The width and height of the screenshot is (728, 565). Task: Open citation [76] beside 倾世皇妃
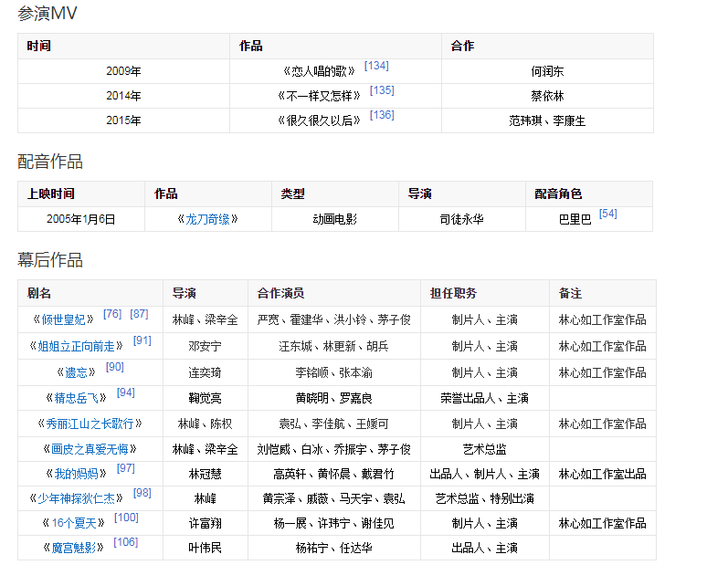point(112,314)
